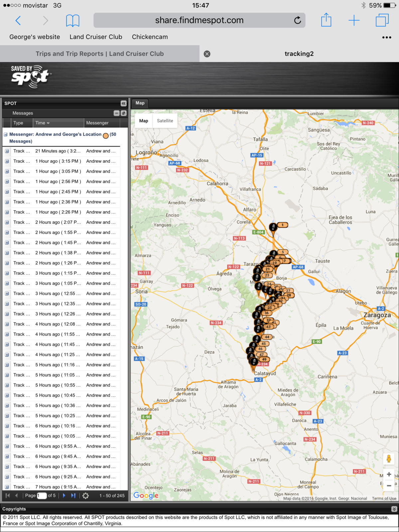Click the Zaragoza label on map

(377, 315)
